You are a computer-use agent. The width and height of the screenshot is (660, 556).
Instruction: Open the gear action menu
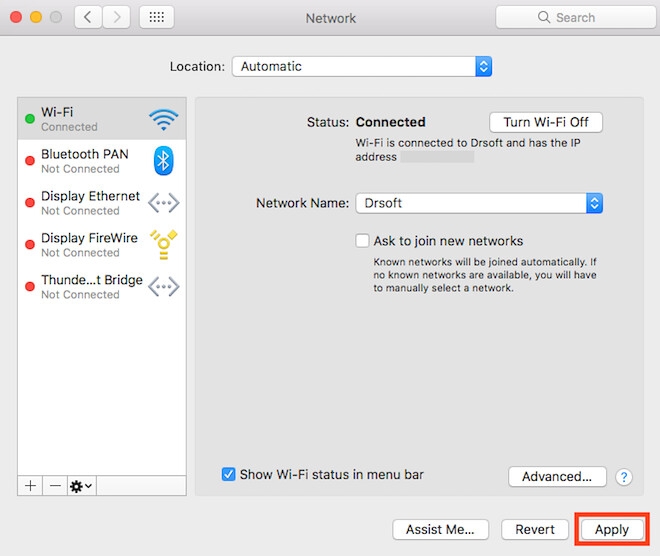[82, 486]
